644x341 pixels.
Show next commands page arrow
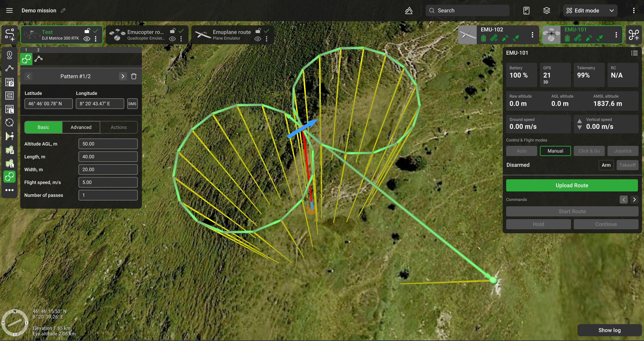634,200
